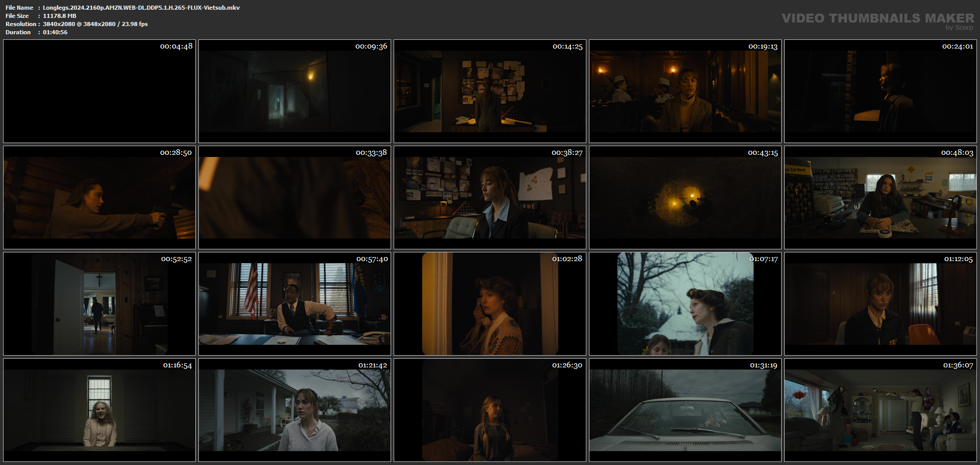Open the farmhouse porch thumbnail at 01:21:42
This screenshot has width=980, height=465.
(x=294, y=410)
